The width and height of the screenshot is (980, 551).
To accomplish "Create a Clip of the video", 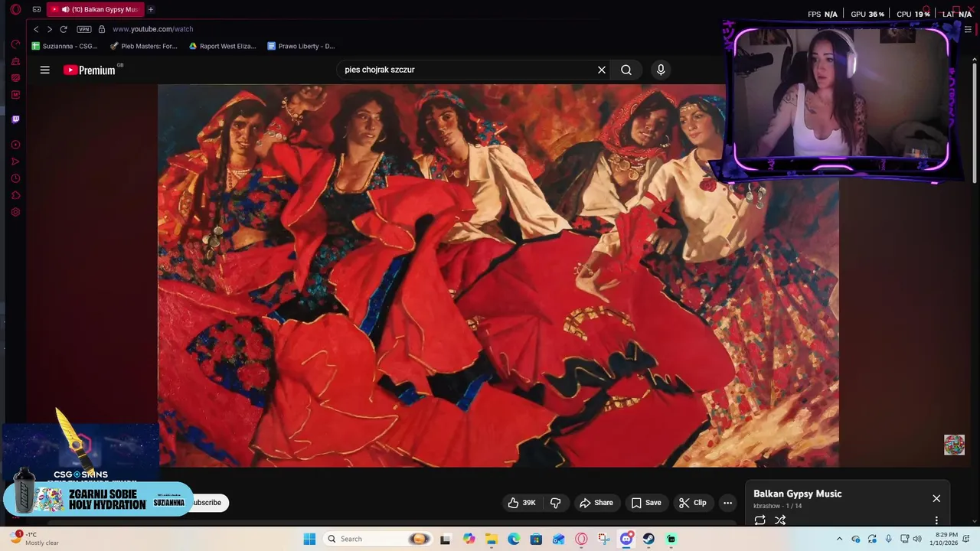I will point(693,503).
